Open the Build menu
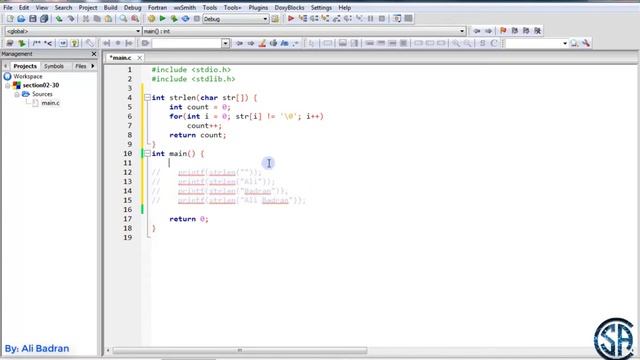The width and height of the screenshot is (640, 360). 110,7
